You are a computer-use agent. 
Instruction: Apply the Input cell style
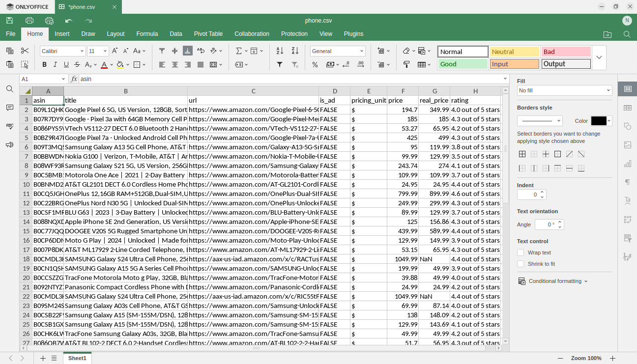[515, 64]
